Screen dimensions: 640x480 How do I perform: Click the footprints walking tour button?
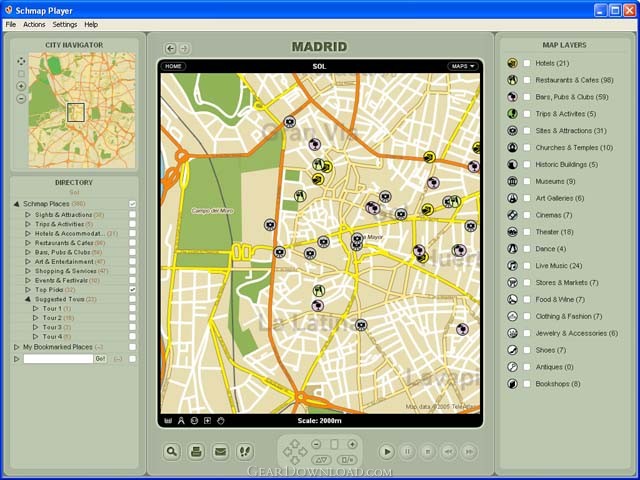click(245, 451)
